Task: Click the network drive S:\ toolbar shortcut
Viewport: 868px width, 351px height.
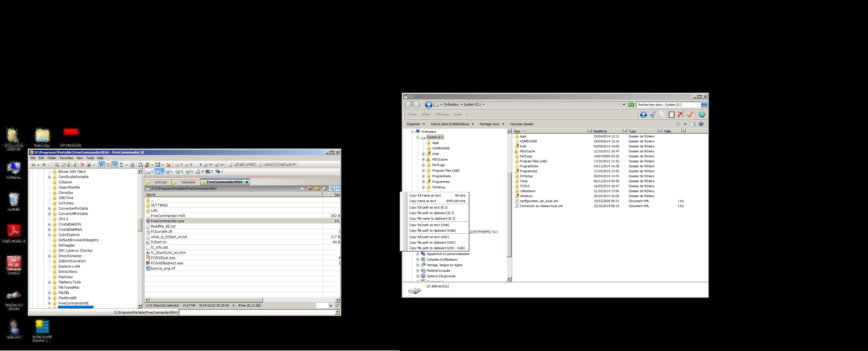Action: click(208, 165)
